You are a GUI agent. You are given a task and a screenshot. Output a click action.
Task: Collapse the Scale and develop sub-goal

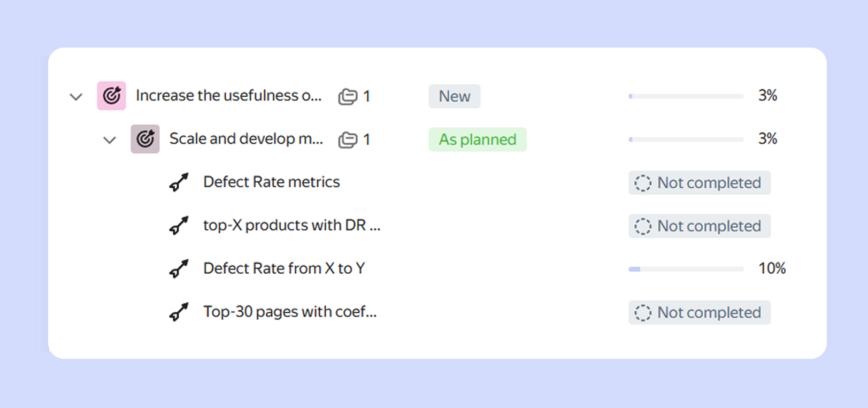tap(110, 140)
